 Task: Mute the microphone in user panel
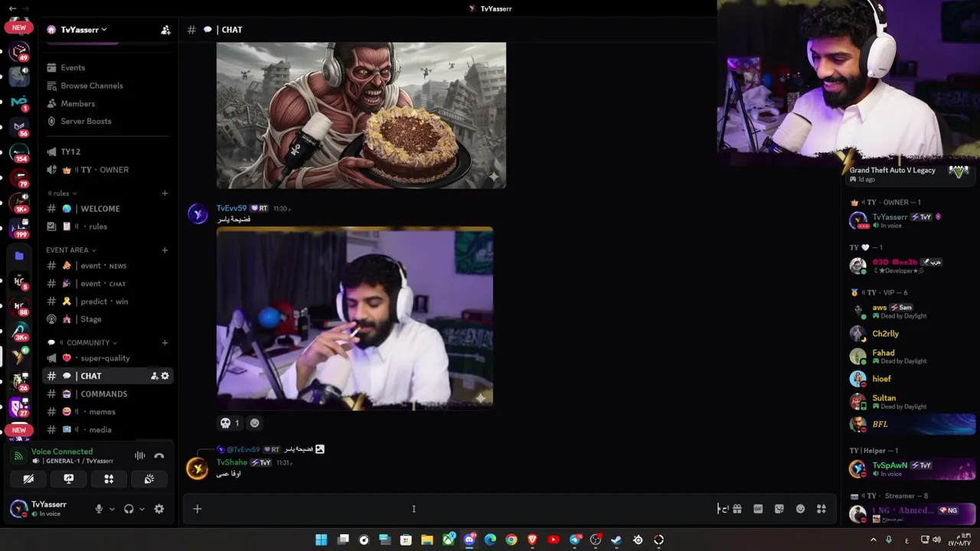coord(99,509)
